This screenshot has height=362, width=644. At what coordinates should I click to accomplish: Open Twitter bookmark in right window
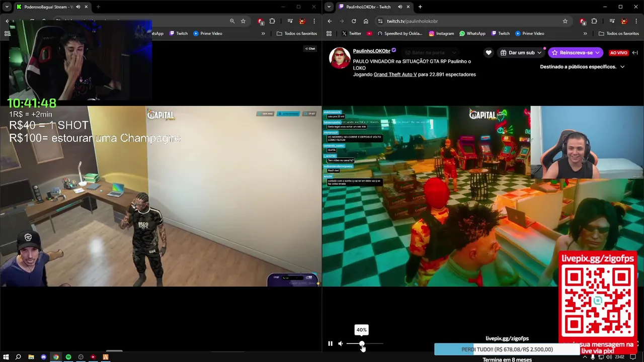pyautogui.click(x=351, y=34)
